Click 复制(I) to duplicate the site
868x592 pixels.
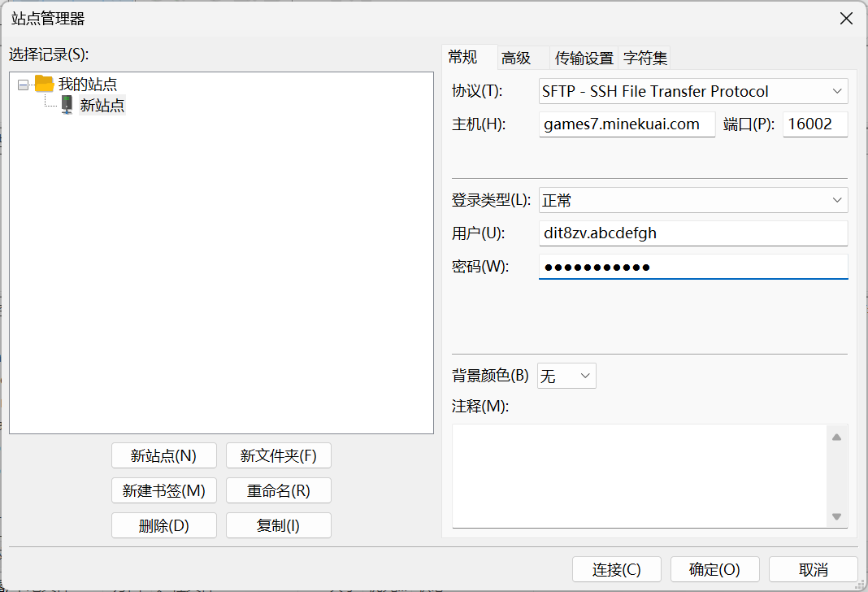(x=279, y=525)
